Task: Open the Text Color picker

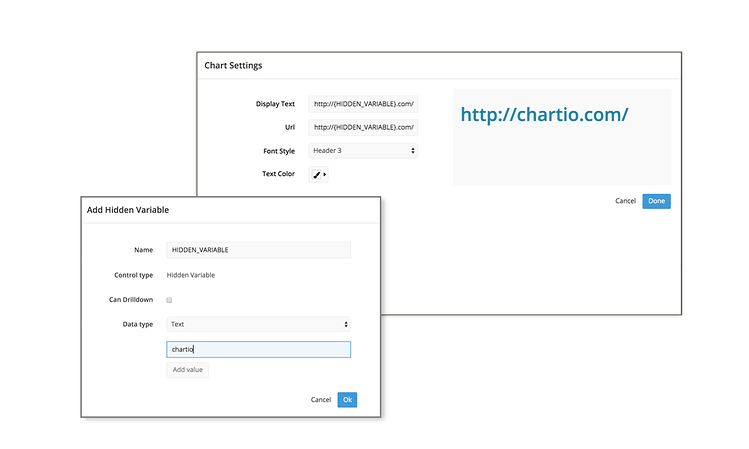Action: 319,174
